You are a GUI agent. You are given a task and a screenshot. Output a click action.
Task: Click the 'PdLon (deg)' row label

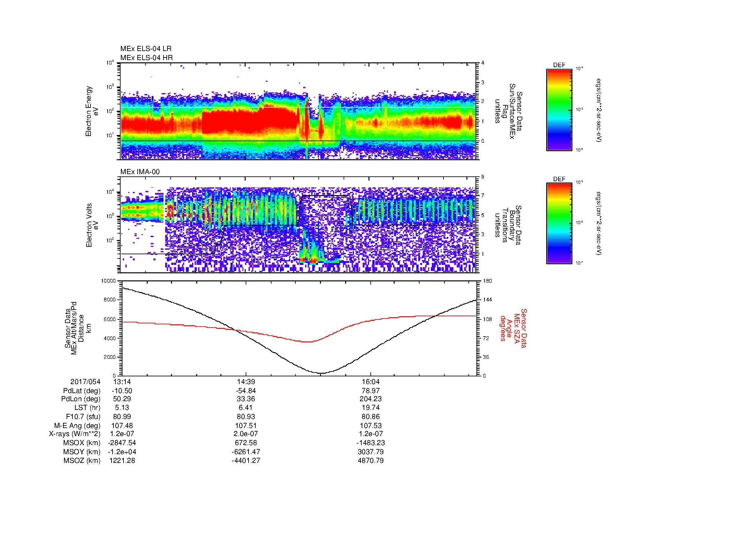click(x=82, y=399)
